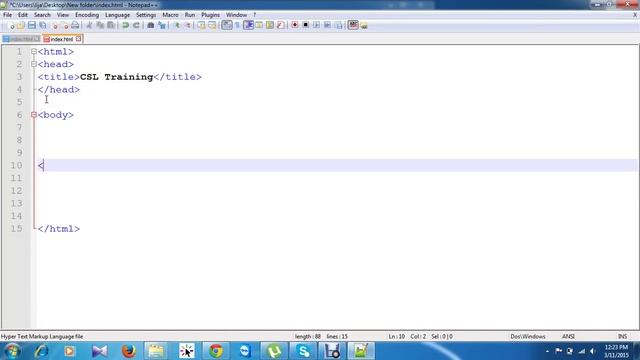The image size is (640, 360).
Task: Toggle the Indent Guide toolbar button
Action: pyautogui.click(x=249, y=25)
